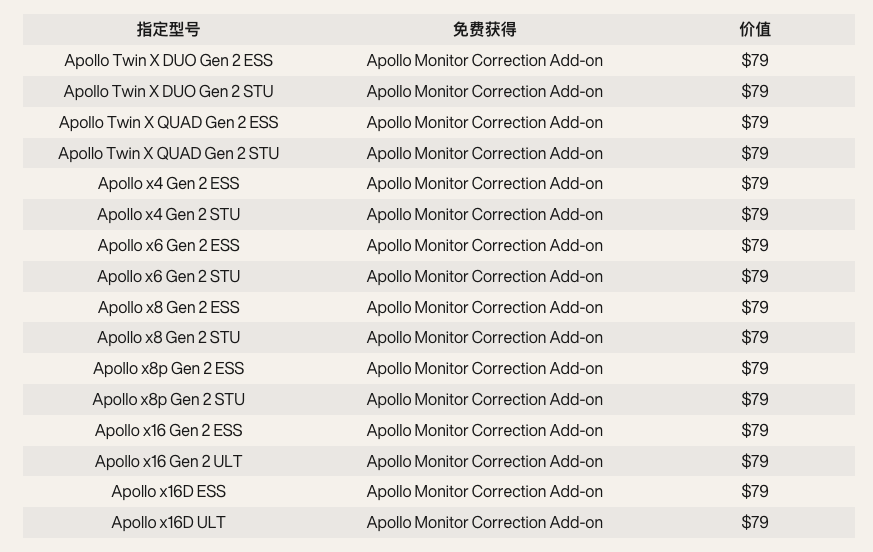Select the Apollo Twin X DUO Gen 2 STU cell
The width and height of the screenshot is (873, 552).
tap(168, 91)
